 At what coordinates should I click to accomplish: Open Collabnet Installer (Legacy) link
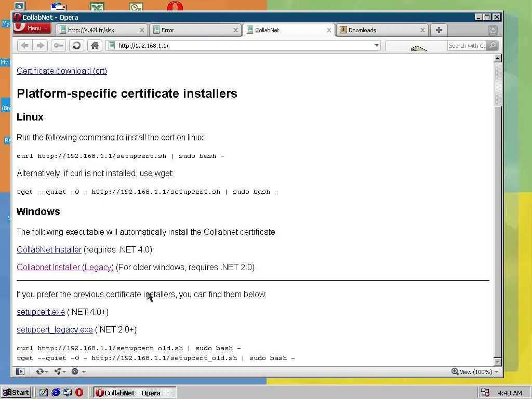tap(65, 268)
